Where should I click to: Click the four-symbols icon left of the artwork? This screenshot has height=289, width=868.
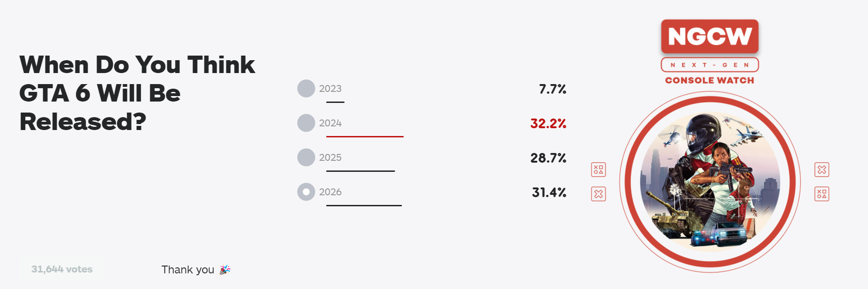(x=598, y=170)
